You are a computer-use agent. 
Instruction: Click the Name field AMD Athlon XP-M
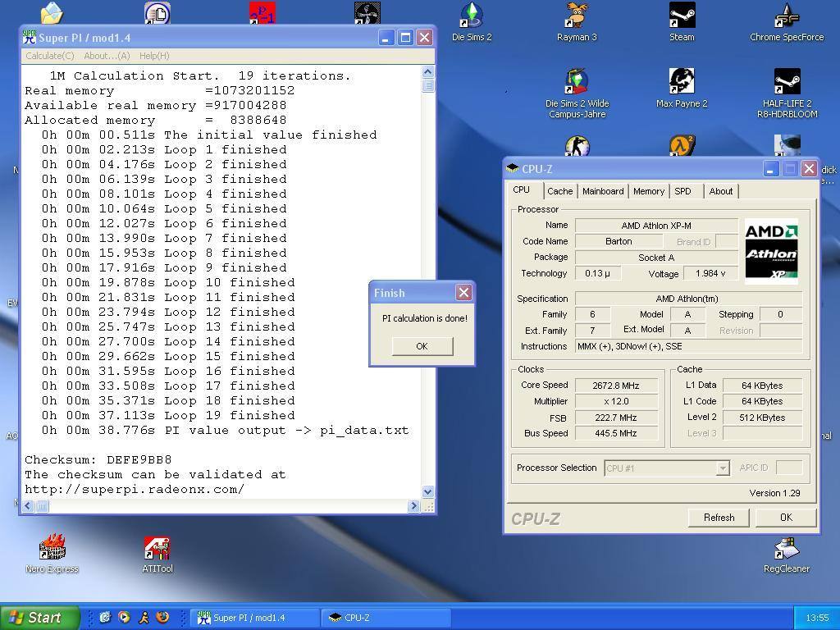point(656,226)
